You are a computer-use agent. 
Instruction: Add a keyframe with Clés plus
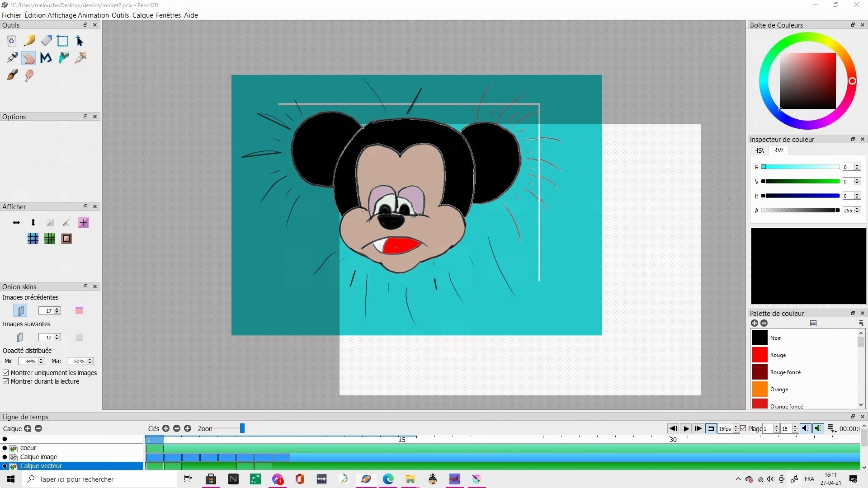pyautogui.click(x=166, y=428)
